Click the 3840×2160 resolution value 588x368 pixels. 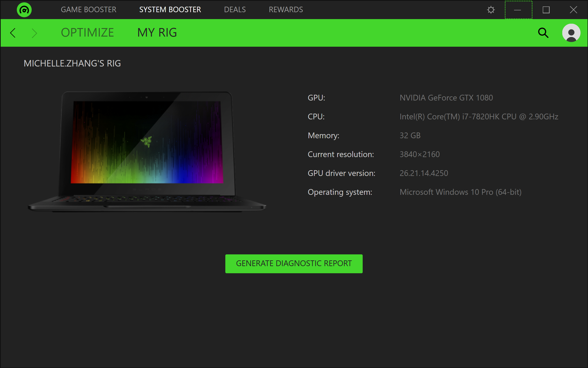pyautogui.click(x=420, y=154)
